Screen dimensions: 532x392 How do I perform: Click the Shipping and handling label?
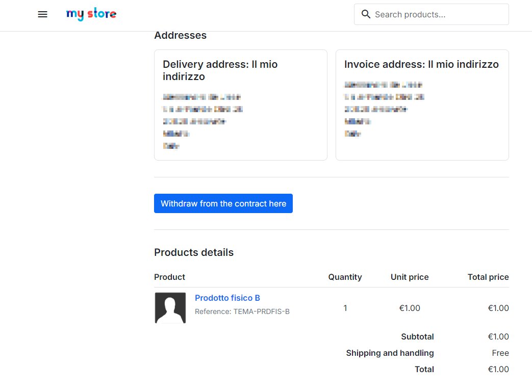[390, 353]
